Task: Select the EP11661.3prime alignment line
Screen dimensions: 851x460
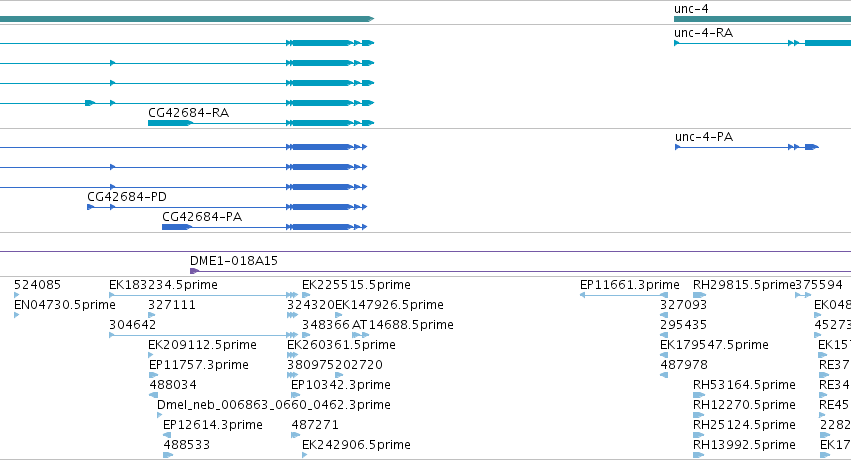Action: pos(624,295)
